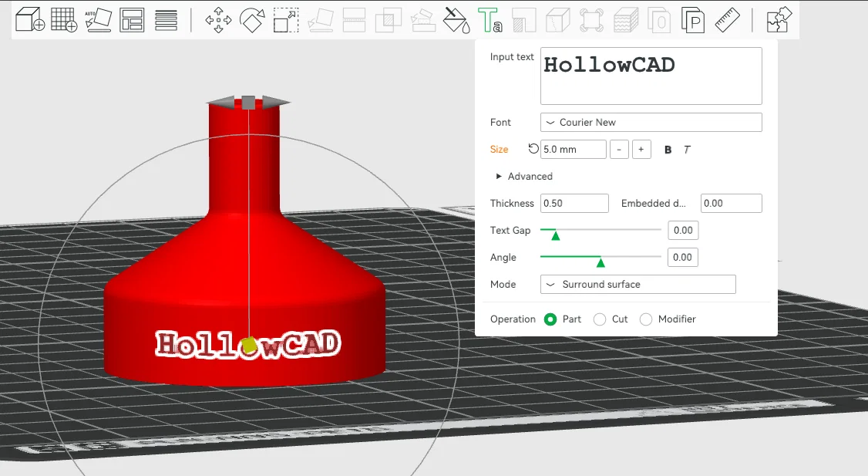Click the Embedded depth value field
Viewport: 868px width, 476px height.
[x=732, y=204]
